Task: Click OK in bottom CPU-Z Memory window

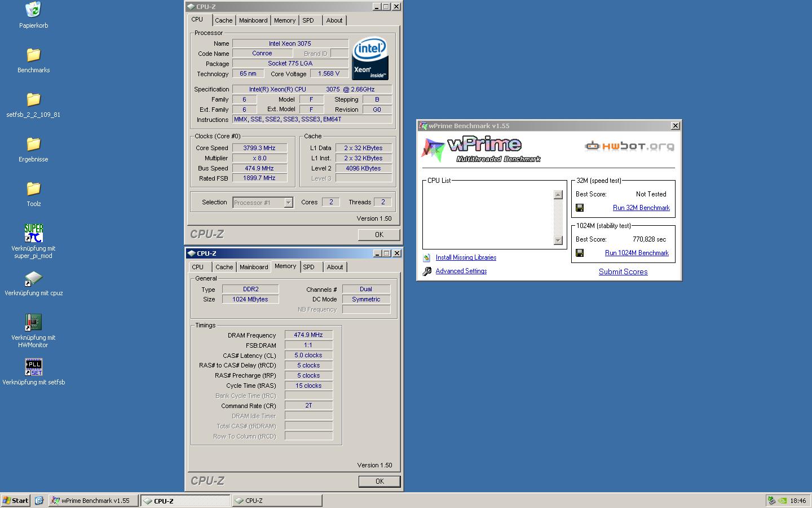Action: point(379,481)
